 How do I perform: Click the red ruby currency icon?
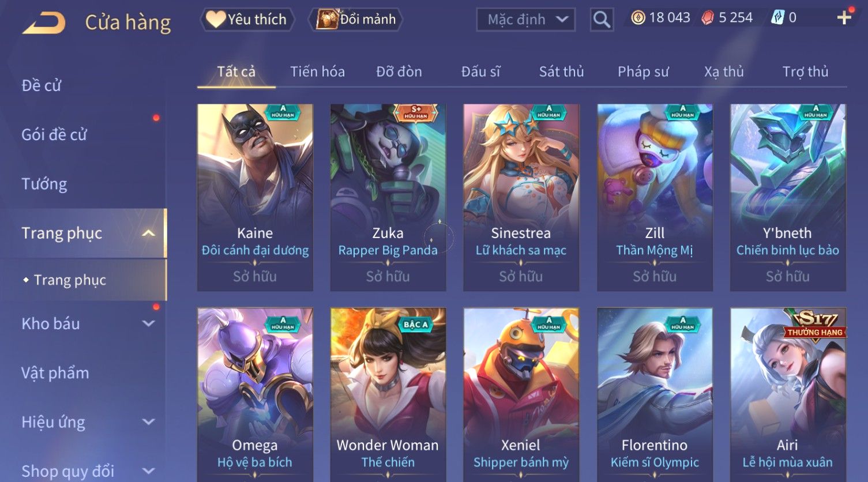point(708,18)
